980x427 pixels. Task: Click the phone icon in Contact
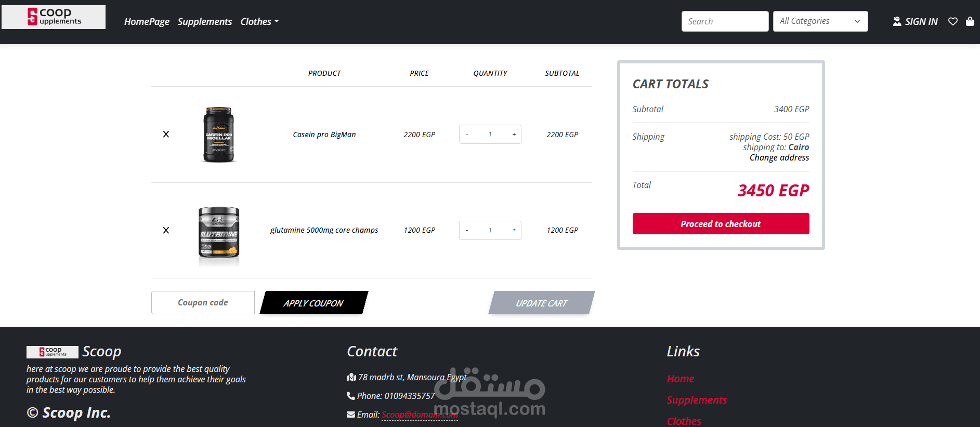pyautogui.click(x=351, y=396)
